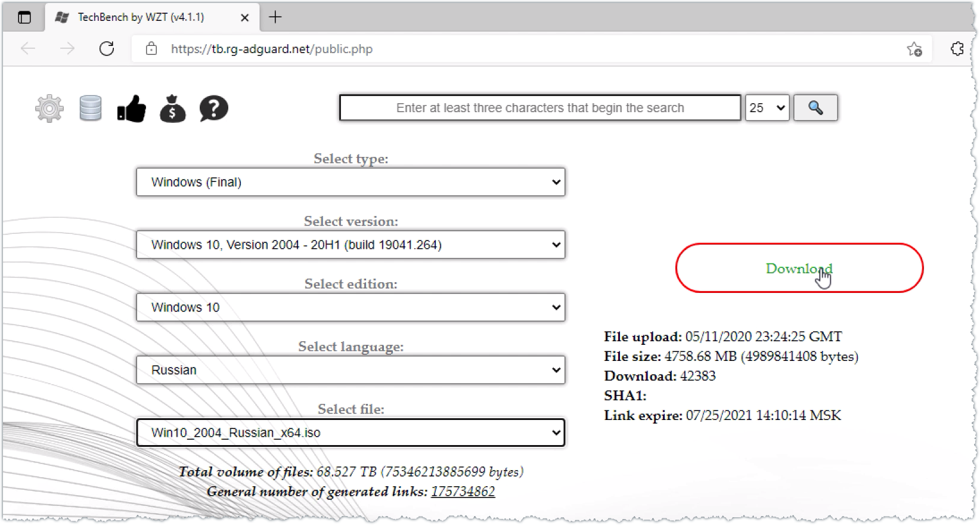Image resolution: width=980 pixels, height=525 pixels.
Task: Open the generated links count 175734862 link
Action: point(463,492)
